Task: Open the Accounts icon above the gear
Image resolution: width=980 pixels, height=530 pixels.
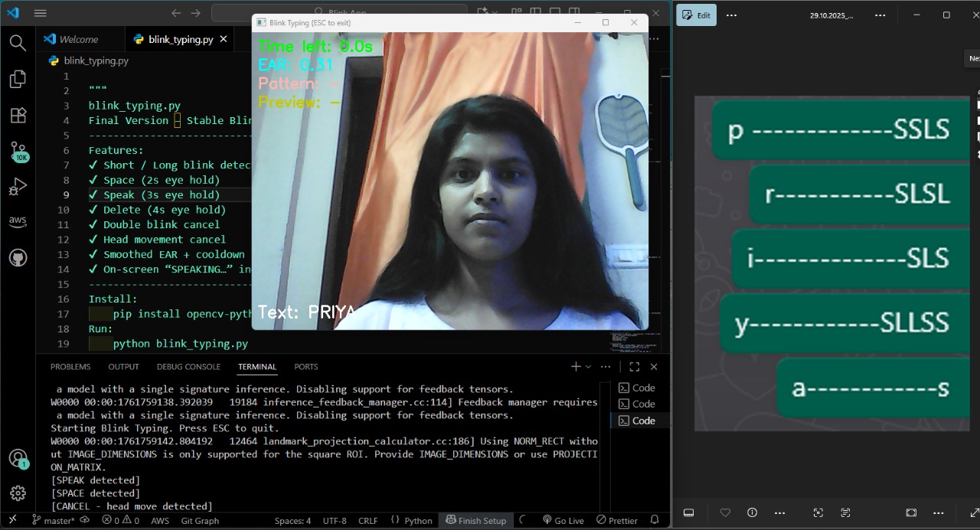Action: click(x=18, y=457)
